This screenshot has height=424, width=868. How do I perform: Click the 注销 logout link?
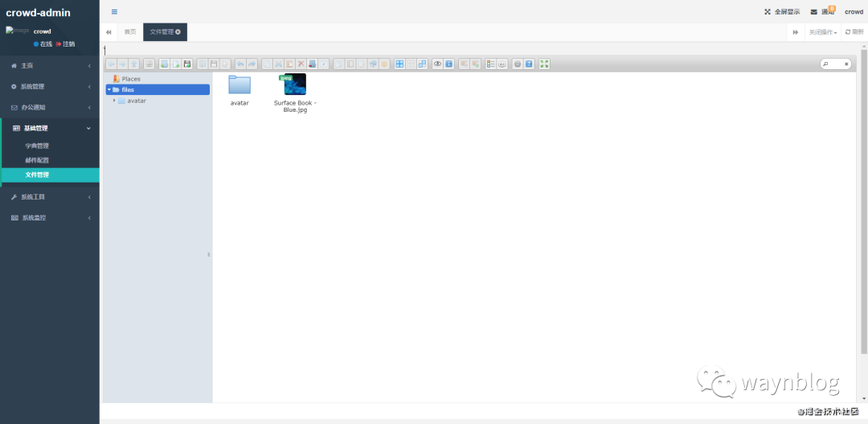tap(65, 43)
